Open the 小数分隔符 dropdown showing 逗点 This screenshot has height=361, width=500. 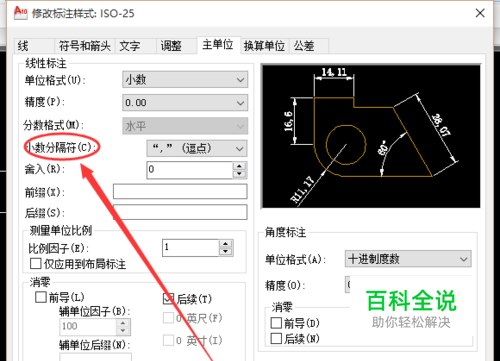tap(197, 148)
